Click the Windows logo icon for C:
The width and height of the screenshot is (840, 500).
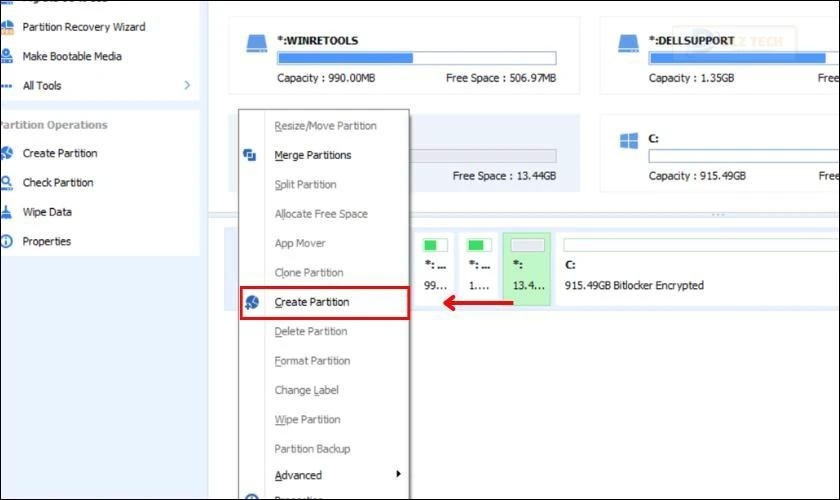pos(628,141)
